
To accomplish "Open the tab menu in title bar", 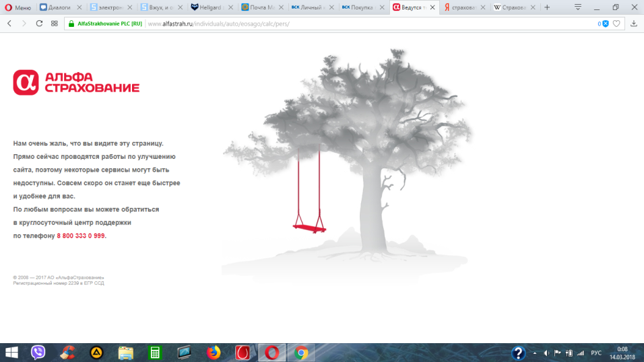I will coord(577,7).
